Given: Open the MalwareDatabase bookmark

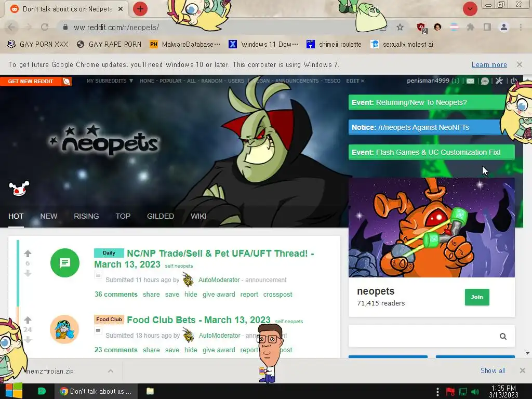Looking at the screenshot, I should pyautogui.click(x=185, y=45).
